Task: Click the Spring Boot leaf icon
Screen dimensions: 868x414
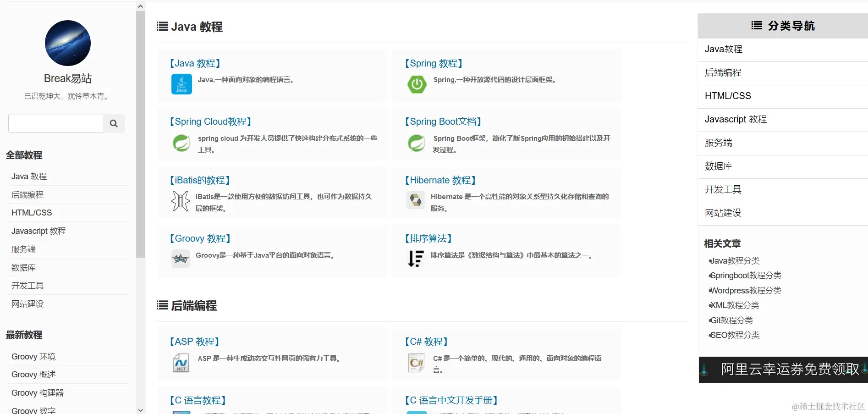Action: 417,143
